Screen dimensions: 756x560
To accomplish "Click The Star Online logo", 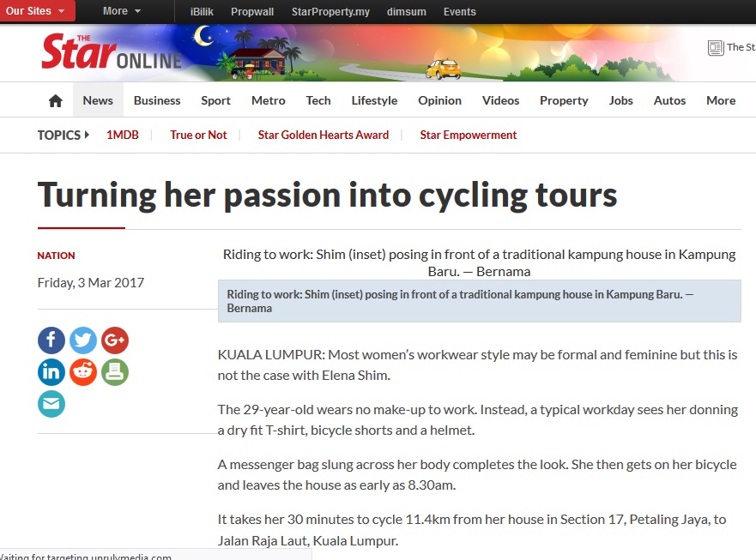I will (112, 51).
